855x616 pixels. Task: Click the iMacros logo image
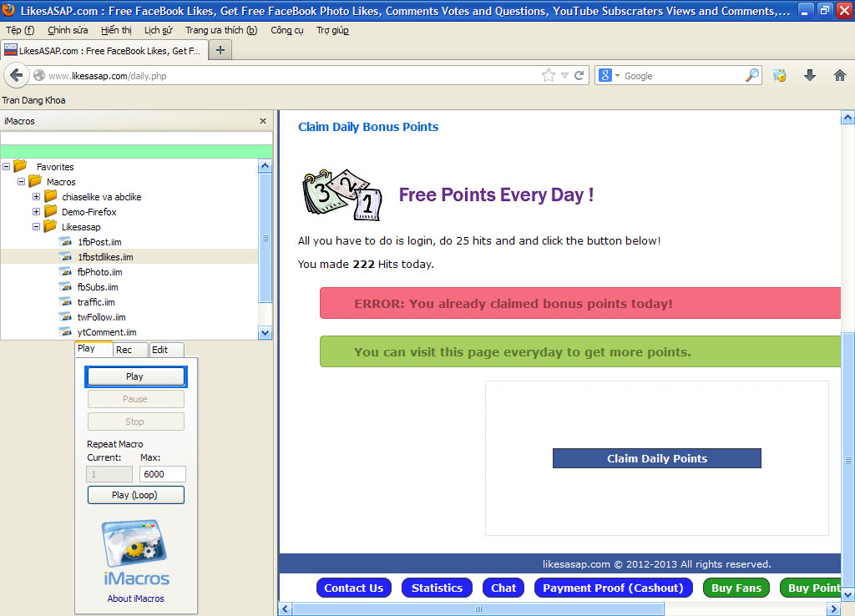coord(136,553)
